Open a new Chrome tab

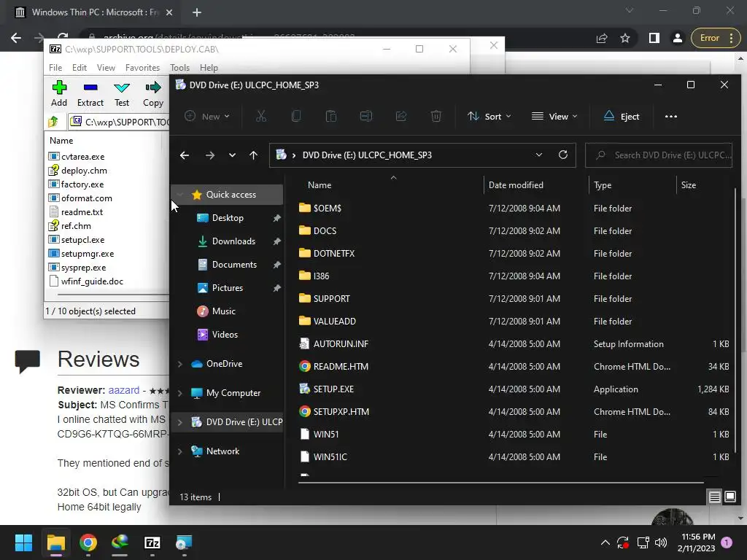click(x=197, y=12)
